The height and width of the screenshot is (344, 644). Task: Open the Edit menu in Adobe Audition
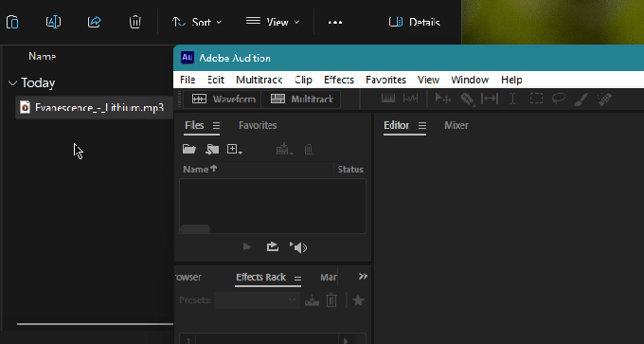[216, 80]
